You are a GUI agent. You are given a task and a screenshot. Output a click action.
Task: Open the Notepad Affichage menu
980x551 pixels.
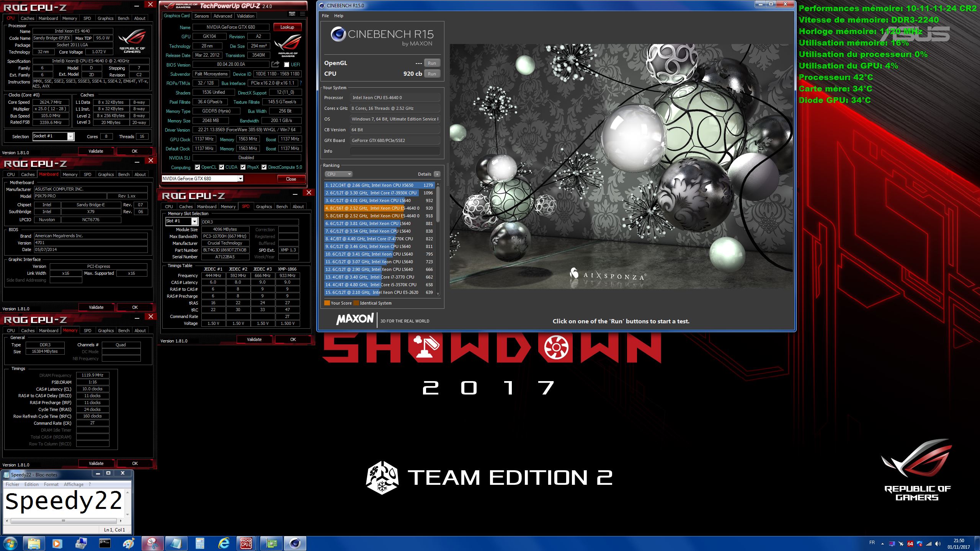74,484
